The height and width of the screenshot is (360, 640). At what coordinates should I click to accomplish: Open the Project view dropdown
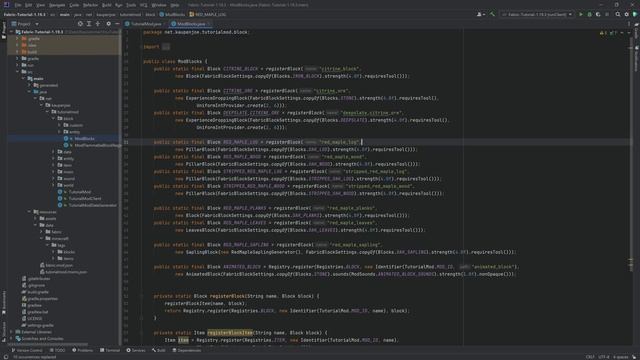(25, 24)
